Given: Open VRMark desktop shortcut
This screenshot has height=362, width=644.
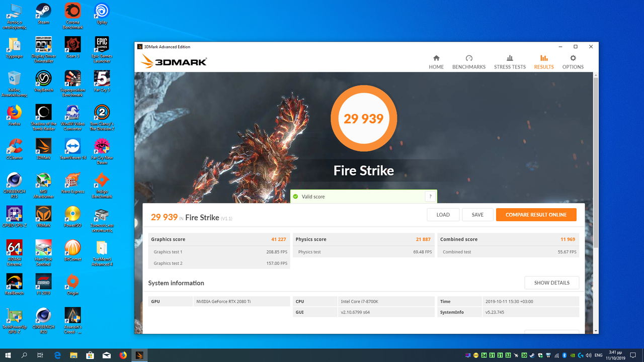Looking at the screenshot, I should [43, 217].
